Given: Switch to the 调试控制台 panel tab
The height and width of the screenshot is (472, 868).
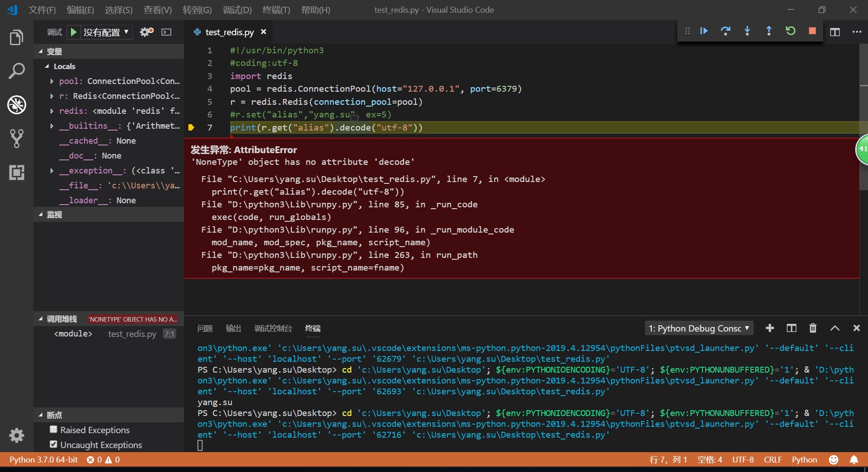Looking at the screenshot, I should 273,328.
